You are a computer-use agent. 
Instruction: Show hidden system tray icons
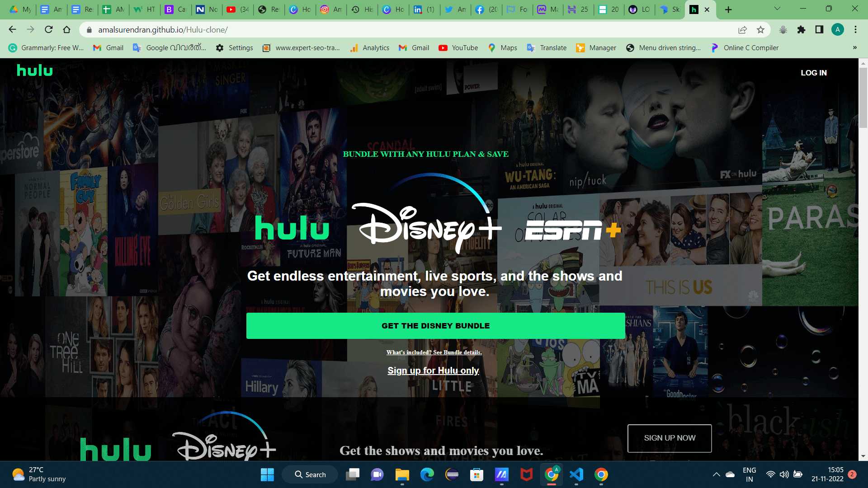(716, 474)
